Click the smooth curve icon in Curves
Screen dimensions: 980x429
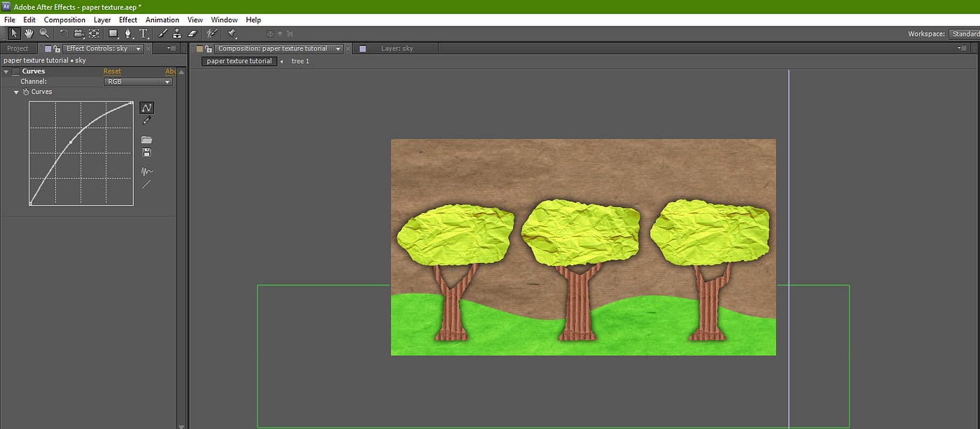[x=146, y=171]
